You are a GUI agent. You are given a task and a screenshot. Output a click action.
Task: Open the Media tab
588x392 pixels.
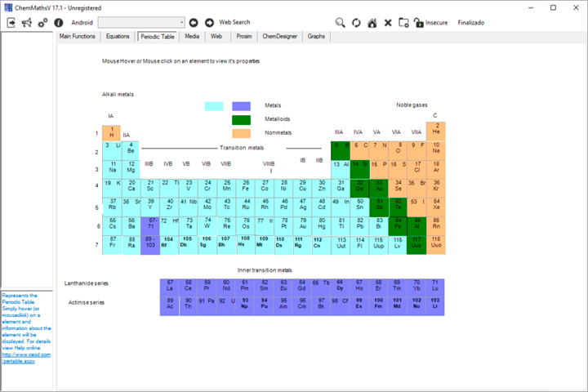coord(192,37)
